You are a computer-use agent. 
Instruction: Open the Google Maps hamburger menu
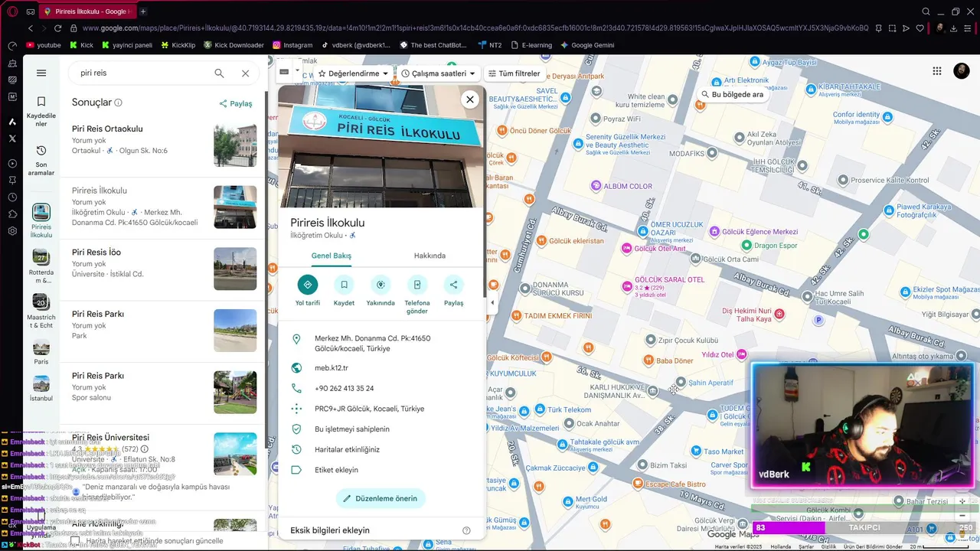point(41,73)
